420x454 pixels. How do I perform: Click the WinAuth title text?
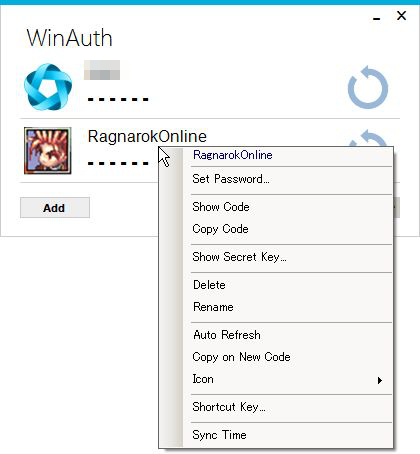tap(69, 38)
